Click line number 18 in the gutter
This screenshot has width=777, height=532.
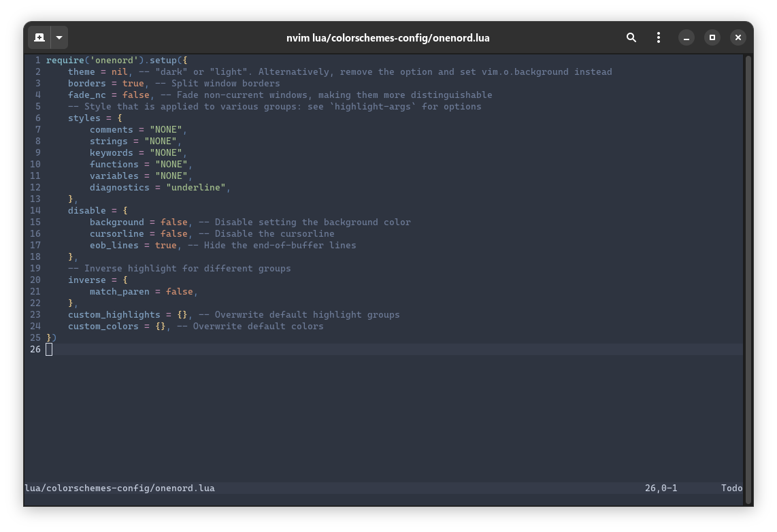[x=35, y=257]
